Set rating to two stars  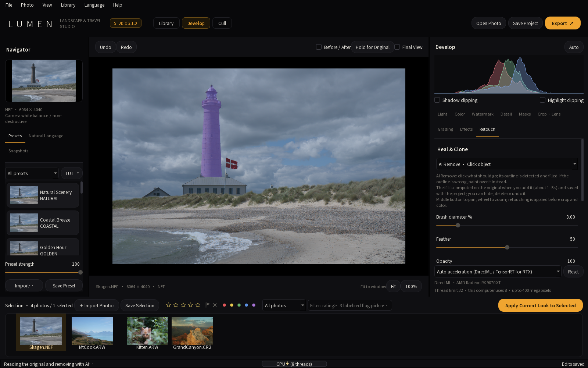[176, 305]
